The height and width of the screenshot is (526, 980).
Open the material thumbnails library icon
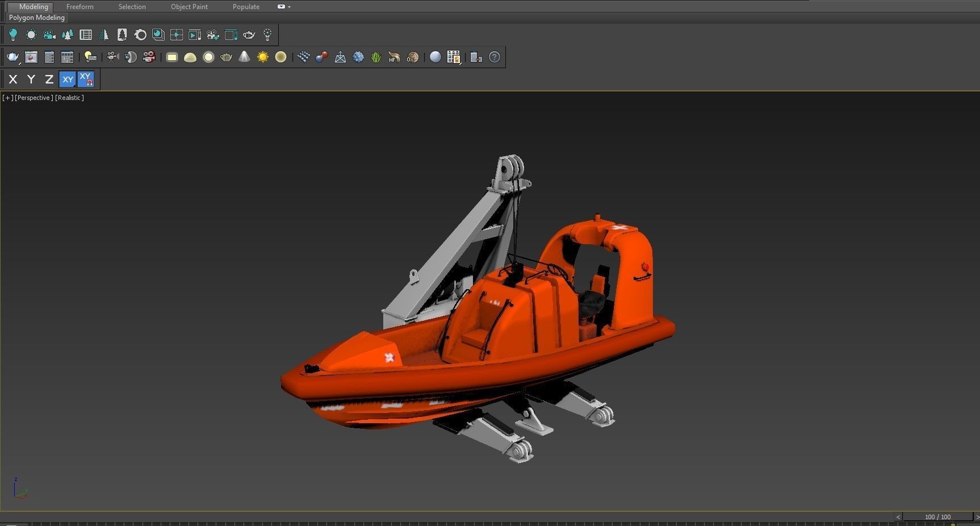pos(454,57)
